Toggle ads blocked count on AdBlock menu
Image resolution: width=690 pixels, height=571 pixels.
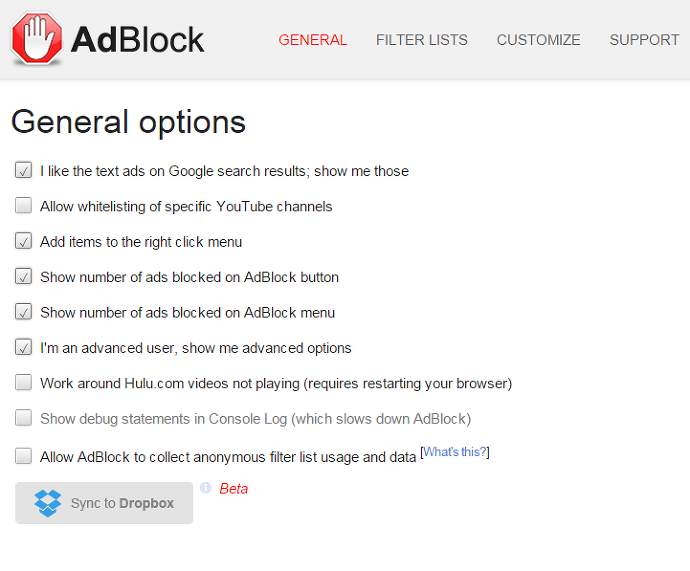23,311
